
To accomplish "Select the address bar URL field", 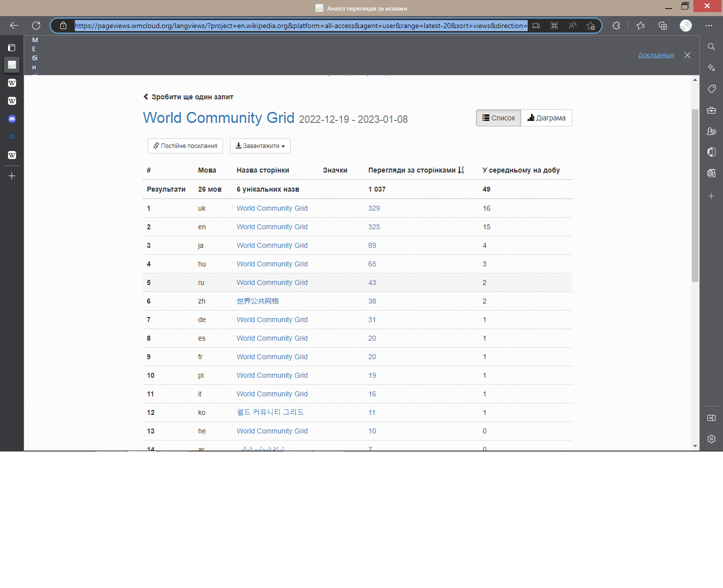I will [x=301, y=26].
